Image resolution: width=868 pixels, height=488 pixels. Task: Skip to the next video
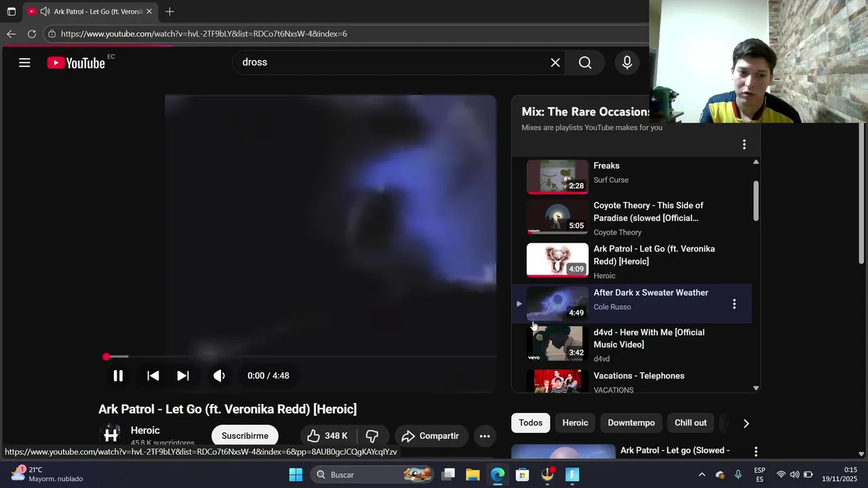tap(183, 375)
